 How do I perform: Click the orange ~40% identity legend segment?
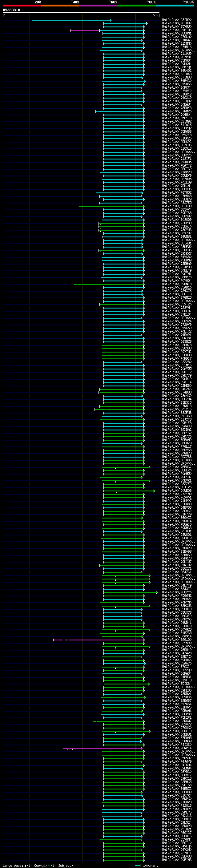(60, 6)
